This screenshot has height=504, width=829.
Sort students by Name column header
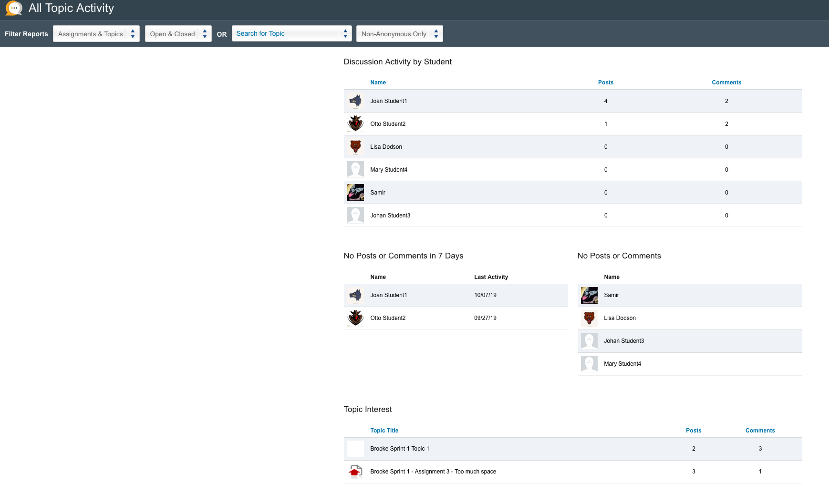coord(378,82)
